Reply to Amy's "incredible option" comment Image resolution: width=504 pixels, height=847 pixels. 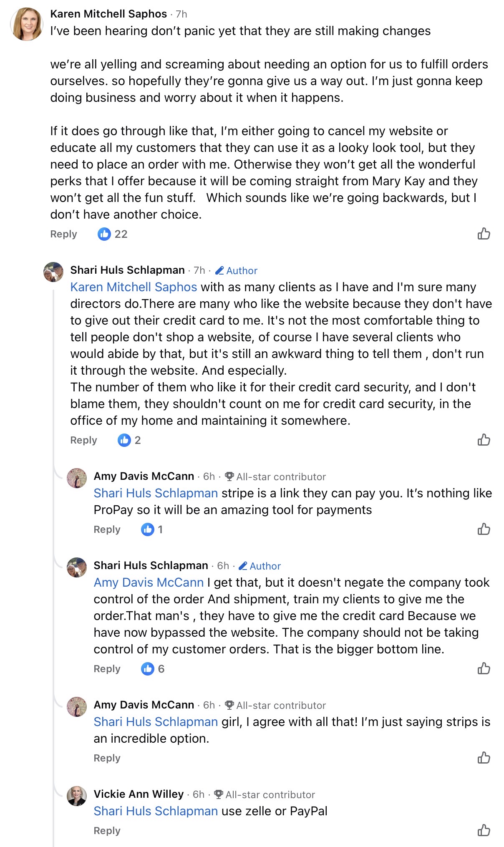pyautogui.click(x=107, y=758)
